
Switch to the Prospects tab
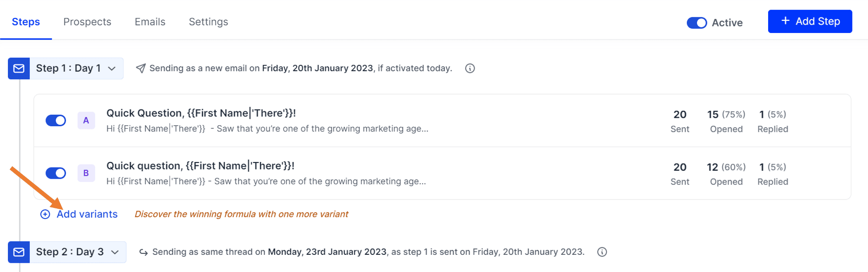coord(87,22)
